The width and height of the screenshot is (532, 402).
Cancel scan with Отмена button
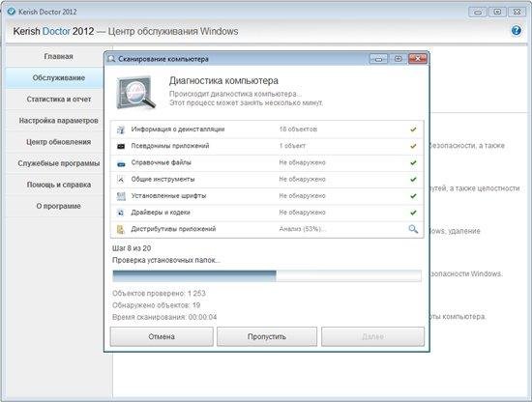[162, 336]
